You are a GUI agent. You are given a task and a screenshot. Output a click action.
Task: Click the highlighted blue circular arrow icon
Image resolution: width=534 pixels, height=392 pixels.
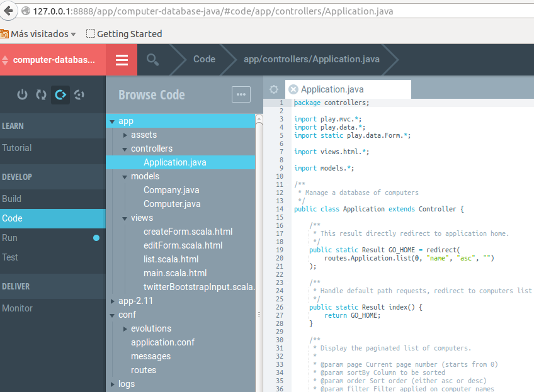[x=60, y=94]
